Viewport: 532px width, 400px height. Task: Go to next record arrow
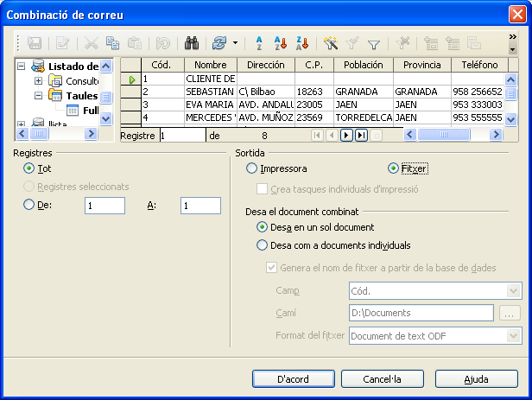coord(346,135)
